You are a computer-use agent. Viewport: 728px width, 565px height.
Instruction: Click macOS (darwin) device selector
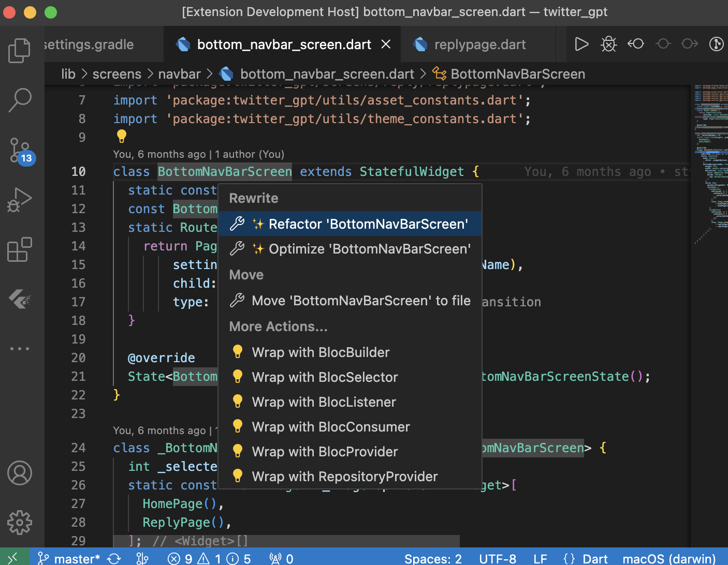click(x=669, y=559)
